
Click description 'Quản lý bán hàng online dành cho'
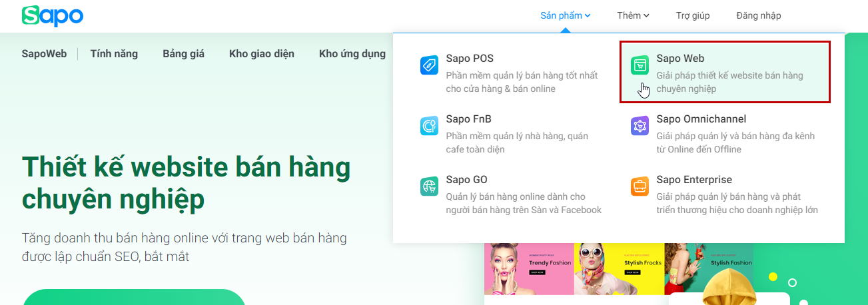[516, 196]
